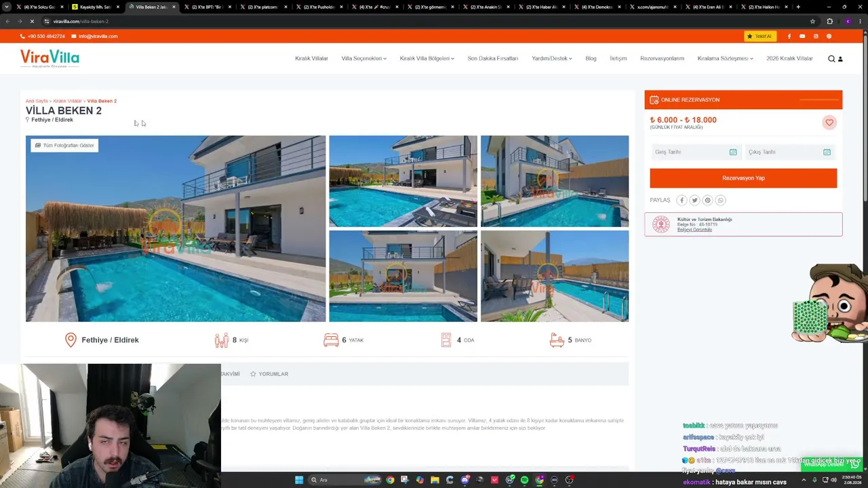Switch to the Kayaköy Mh. browser tab
Viewport: 868px width, 488px height.
96,7
